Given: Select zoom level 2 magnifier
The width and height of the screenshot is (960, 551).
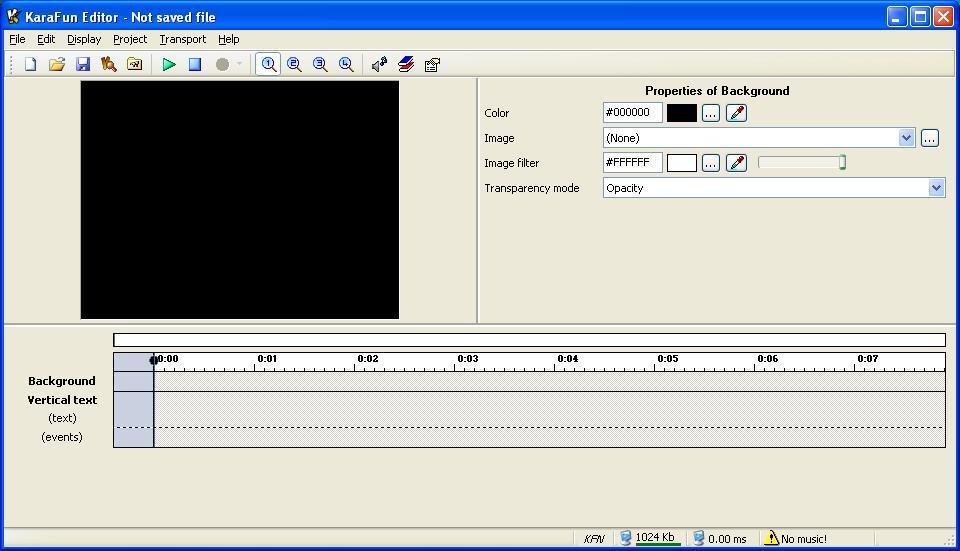Looking at the screenshot, I should click(294, 64).
